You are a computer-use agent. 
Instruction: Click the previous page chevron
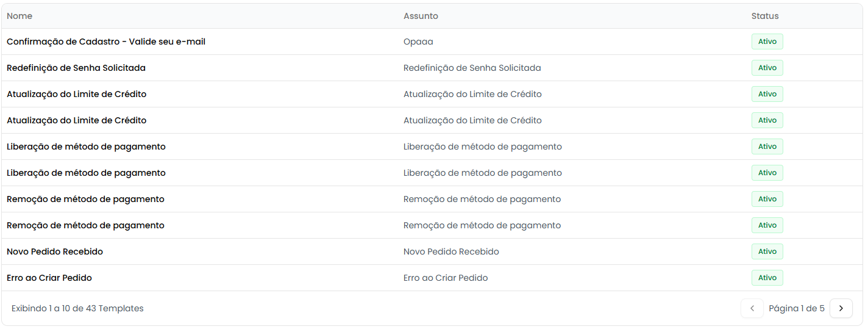coord(752,308)
